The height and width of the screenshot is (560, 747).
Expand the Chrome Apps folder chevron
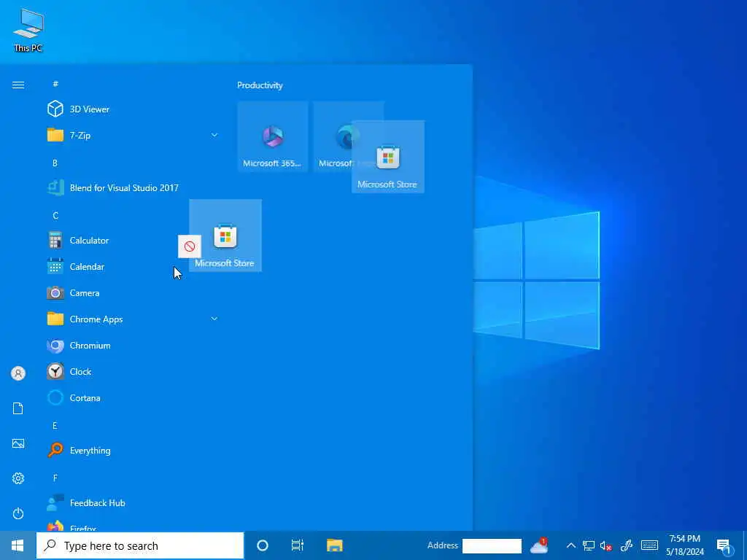tap(214, 319)
